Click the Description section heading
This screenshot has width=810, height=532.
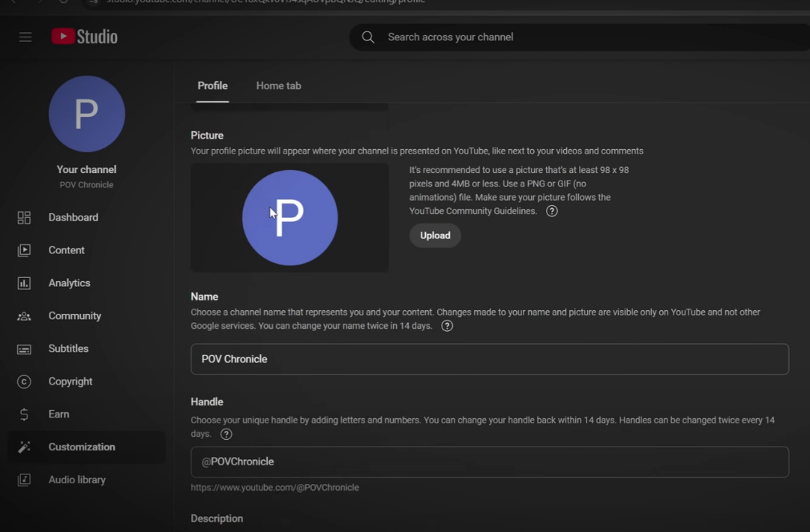pos(217,519)
